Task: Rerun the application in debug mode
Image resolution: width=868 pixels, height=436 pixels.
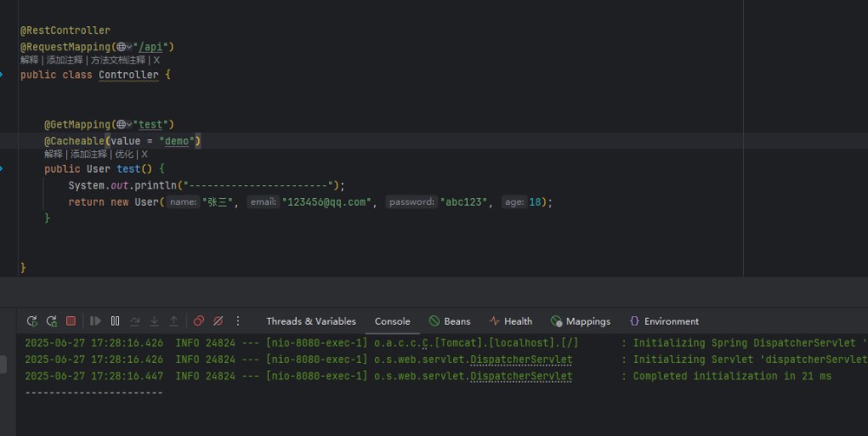Action: (51, 320)
